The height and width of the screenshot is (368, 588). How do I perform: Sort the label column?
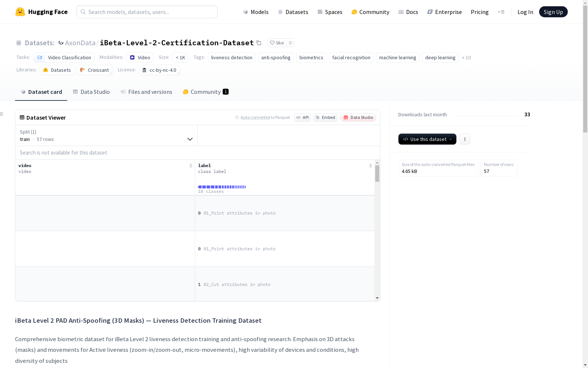[370, 166]
